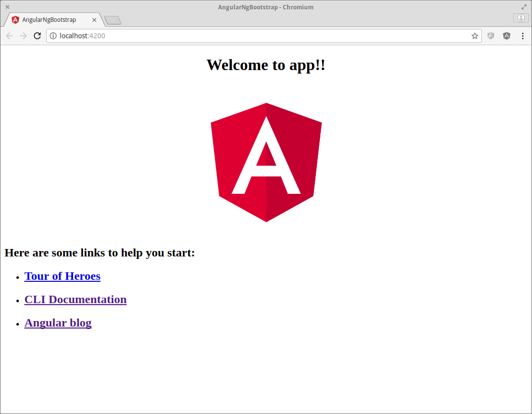Click the Angular favicon on the tab
532x414 pixels.
pos(15,20)
